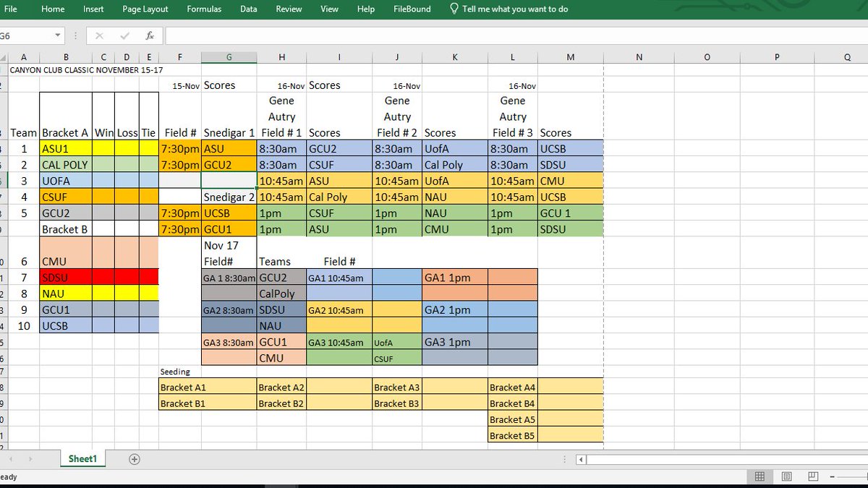Select the yellow ASU1 cell
868x488 pixels.
coord(66,148)
